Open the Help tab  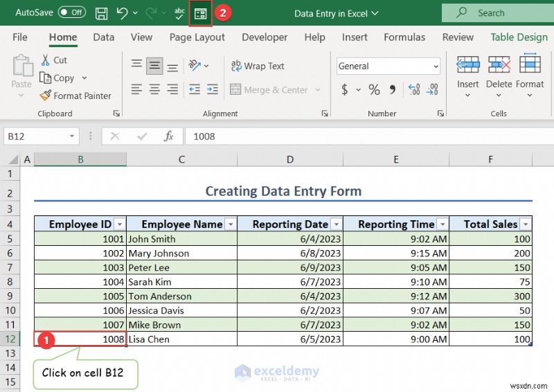(314, 37)
